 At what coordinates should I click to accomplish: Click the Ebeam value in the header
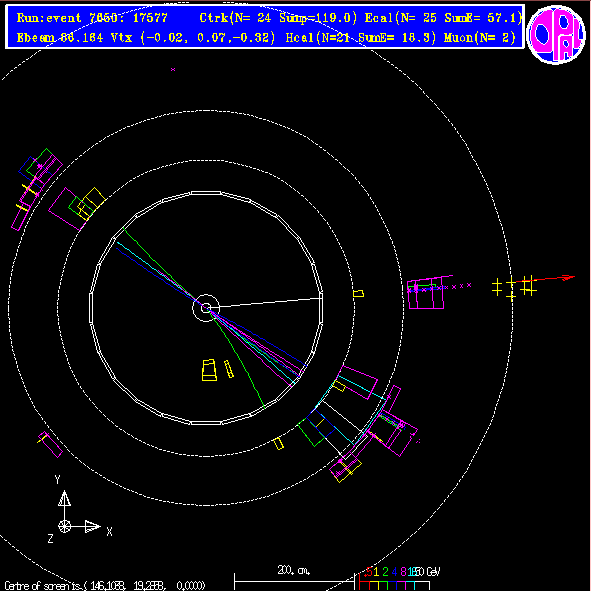pos(60,38)
